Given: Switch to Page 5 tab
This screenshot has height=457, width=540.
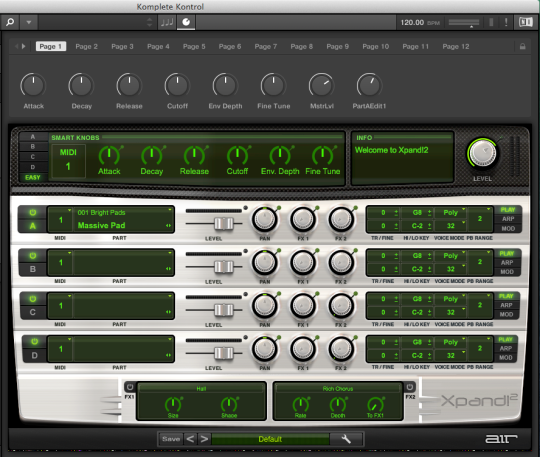Looking at the screenshot, I should 194,46.
